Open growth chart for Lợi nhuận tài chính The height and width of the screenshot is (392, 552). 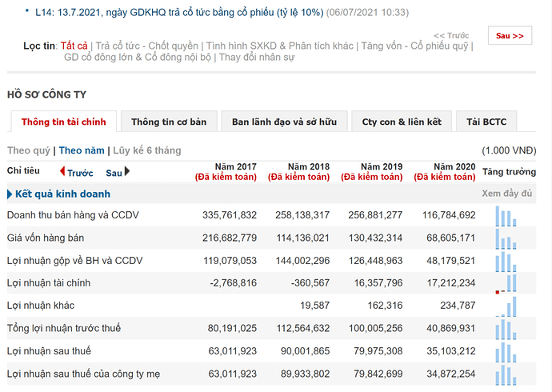(506, 283)
